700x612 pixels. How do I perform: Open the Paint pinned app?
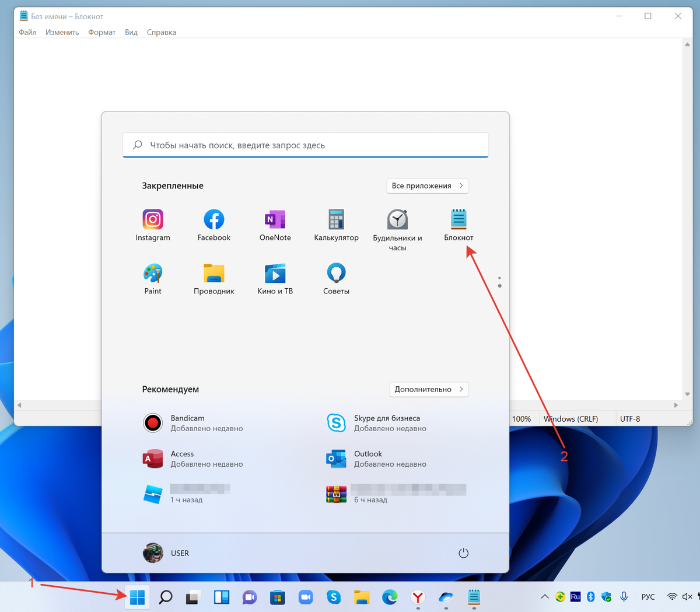point(153,279)
